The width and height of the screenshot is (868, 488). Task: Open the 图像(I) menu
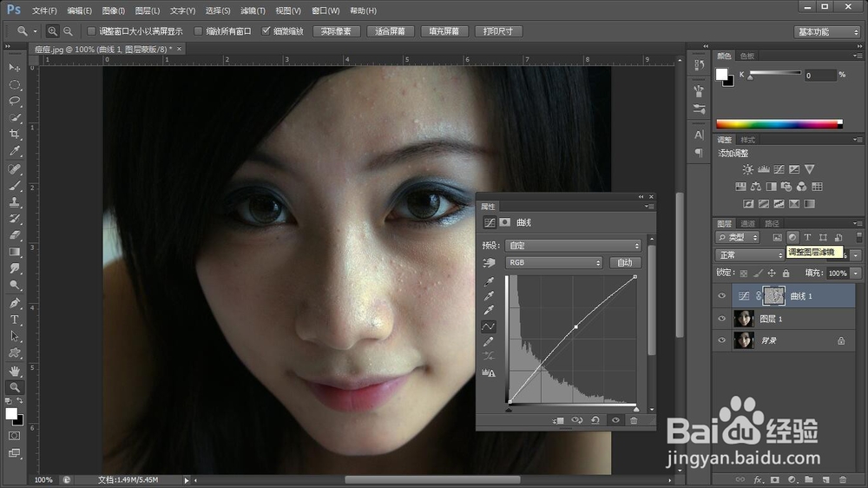click(114, 10)
